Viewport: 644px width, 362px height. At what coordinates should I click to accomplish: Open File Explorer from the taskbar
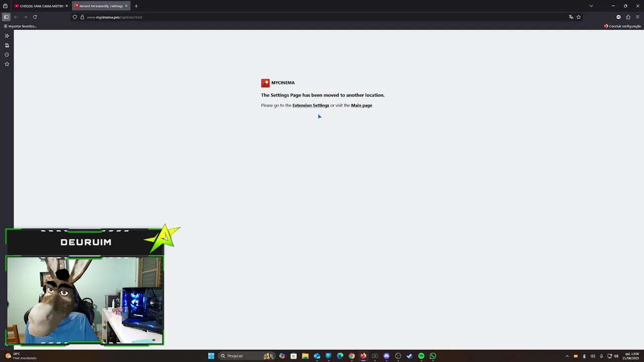[305, 356]
